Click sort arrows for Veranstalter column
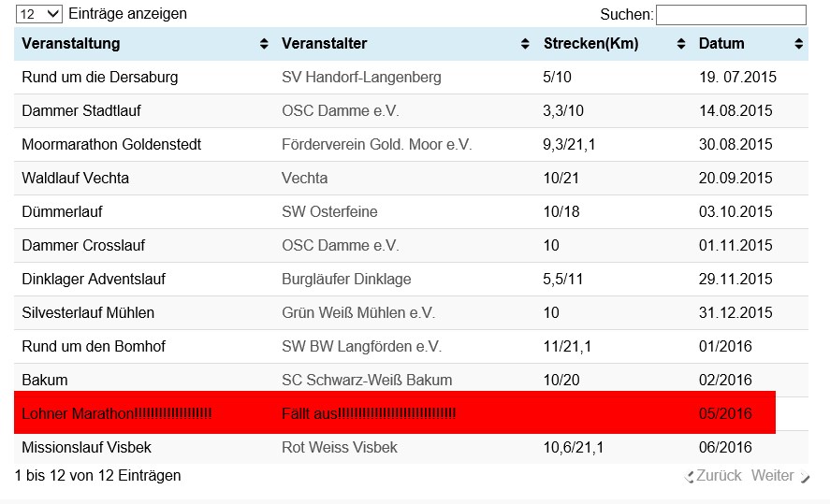Screen dimensions: 830x504 tap(525, 44)
